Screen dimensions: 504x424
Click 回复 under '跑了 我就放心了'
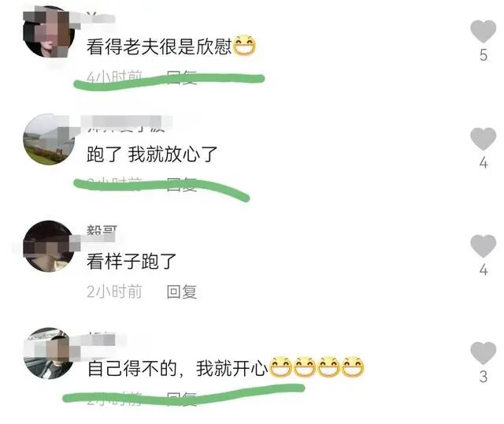pos(182,184)
